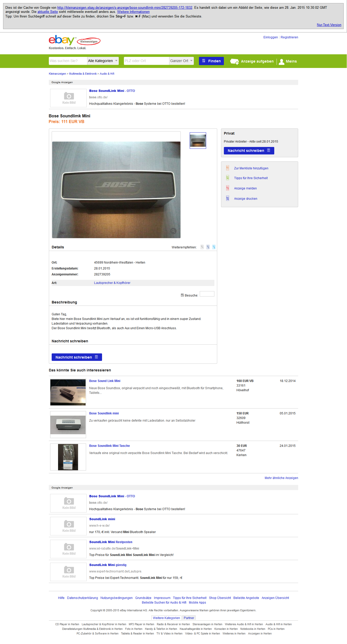This screenshot has width=347, height=644.
Task: Open the Ganzer Ort radius dropdown
Action: tap(181, 61)
